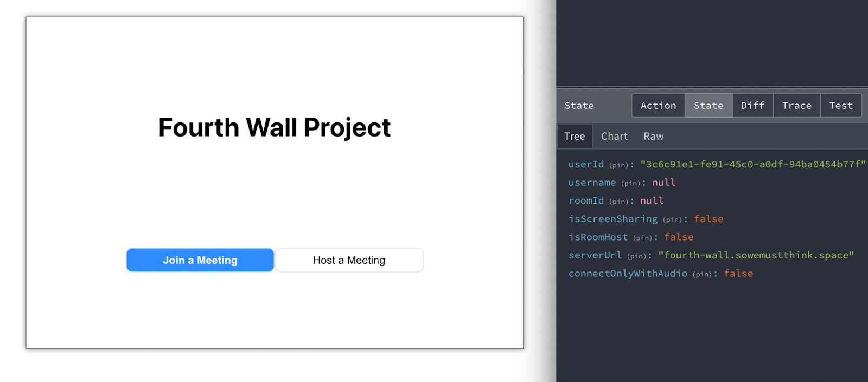
Task: Pin the serverUrl state entry
Action: (x=636, y=256)
